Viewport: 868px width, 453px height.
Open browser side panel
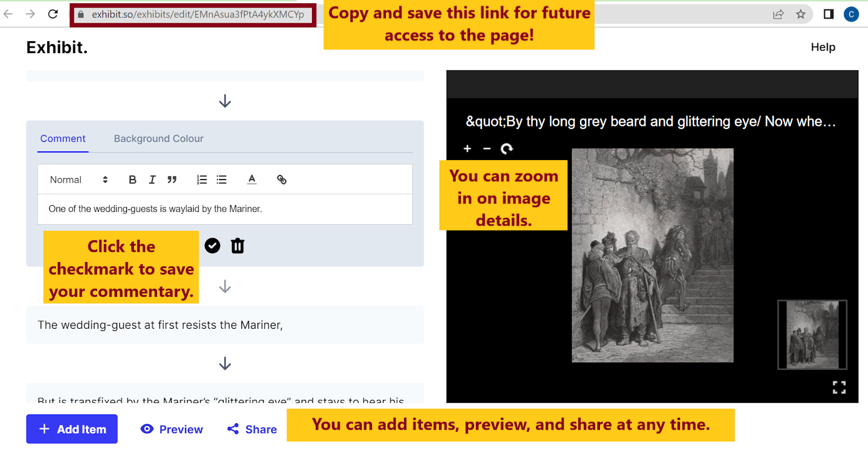828,14
